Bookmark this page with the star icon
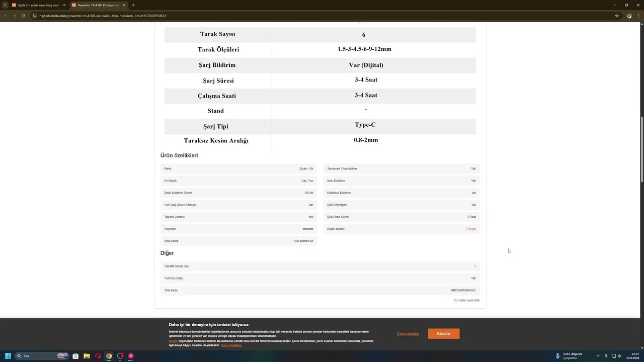Screen dimensions: 644x362 617,16
